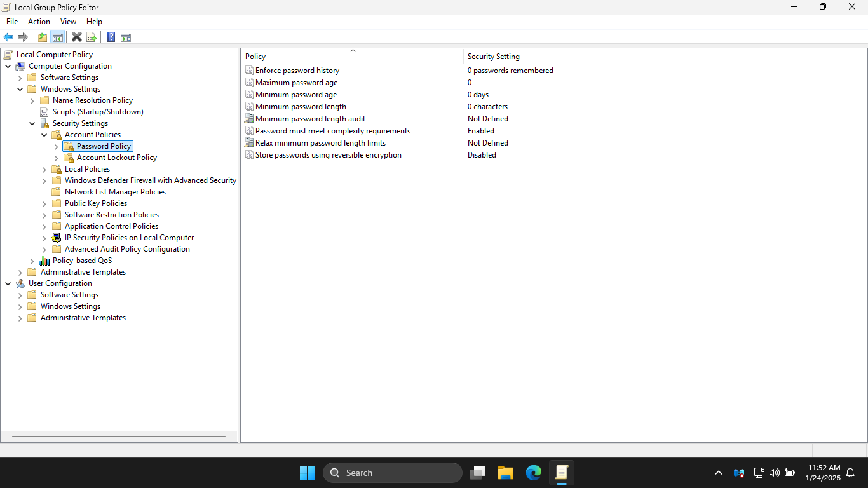This screenshot has width=868, height=488.
Task: Expand Administrative Templates under User Configuration
Action: [x=20, y=318]
